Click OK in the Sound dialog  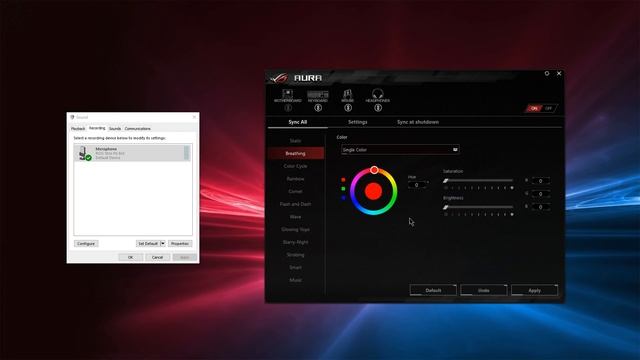(131, 257)
